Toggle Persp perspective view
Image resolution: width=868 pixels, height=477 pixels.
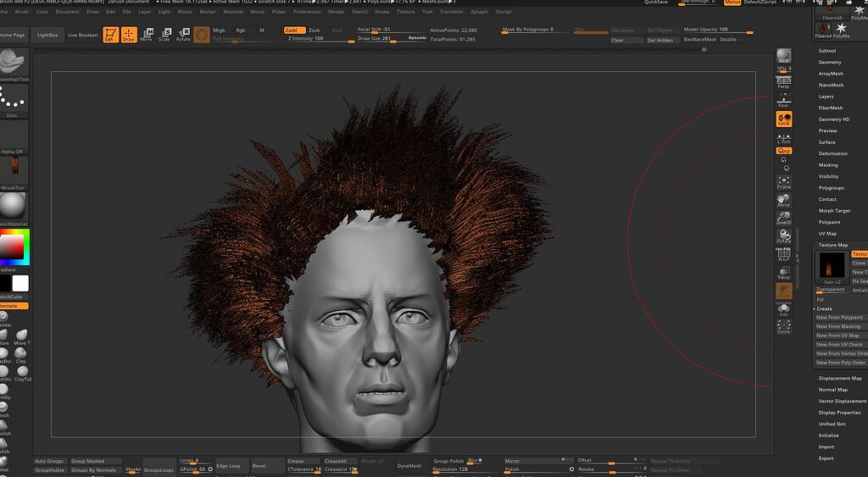(784, 84)
